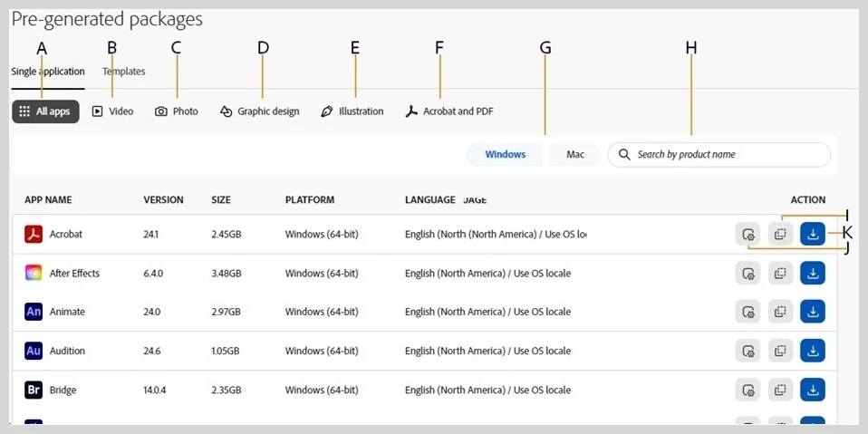The image size is (868, 434).
Task: Click the Bridge app icon
Action: (x=34, y=390)
